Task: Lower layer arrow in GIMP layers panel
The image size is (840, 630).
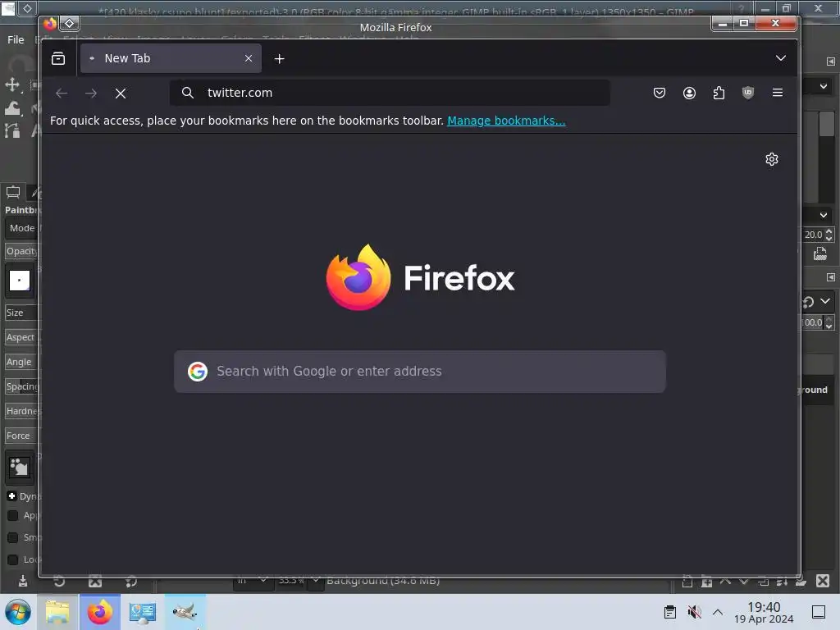Action: point(744,582)
